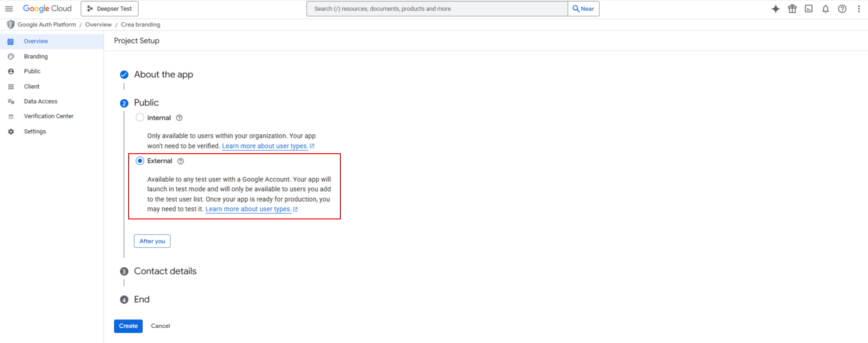The image size is (868, 343).
Task: Click the help icon next to Internal
Action: (x=179, y=118)
